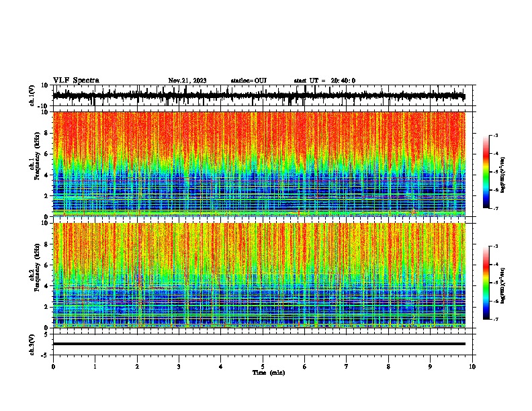The image size is (532, 411).
Task: Click time axis tick label "9"
Action: point(430,367)
